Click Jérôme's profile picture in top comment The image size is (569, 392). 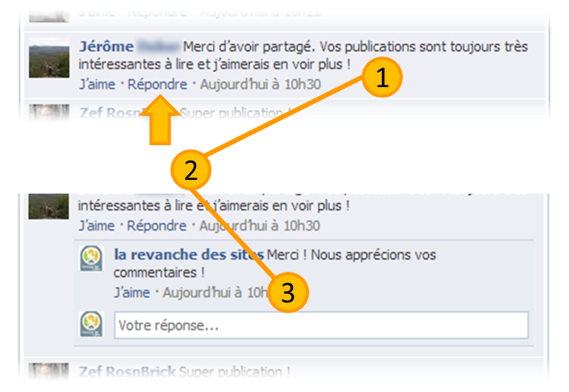49,58
